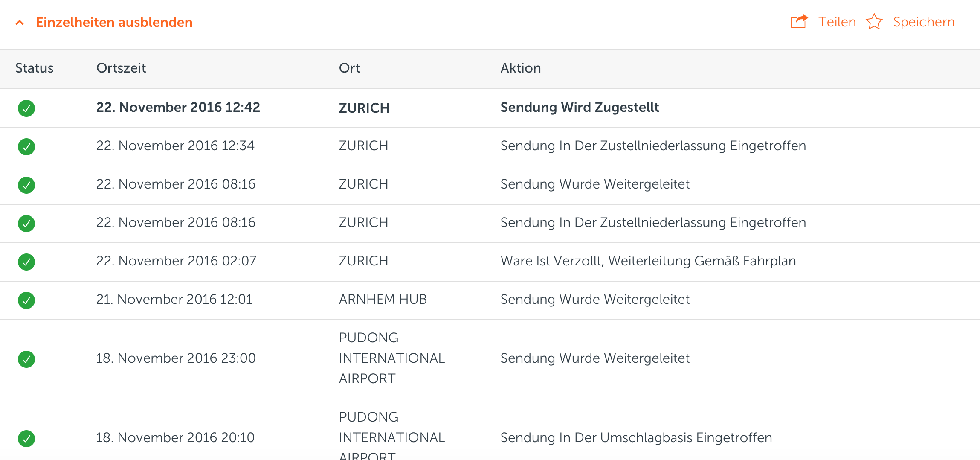Click the Ortszeit column header
This screenshot has width=980, height=460.
coord(121,68)
